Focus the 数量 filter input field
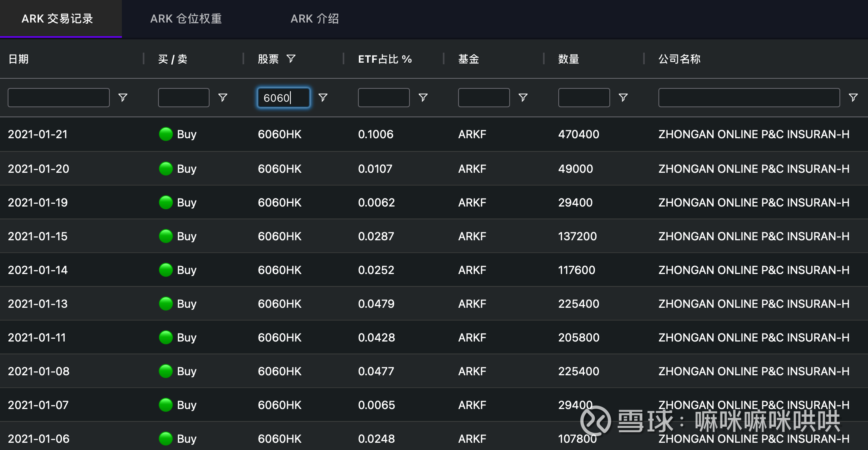Viewport: 868px width, 450px height. click(584, 98)
